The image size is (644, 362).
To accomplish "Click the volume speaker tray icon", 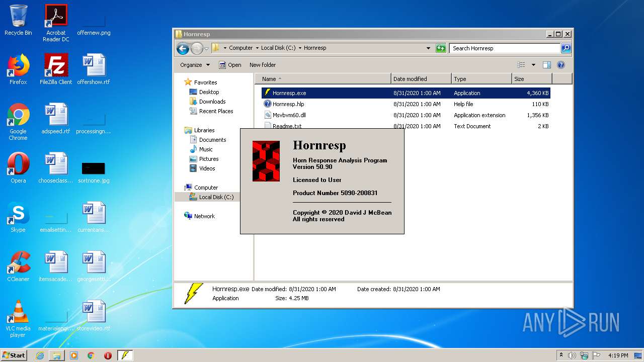I will [x=572, y=355].
